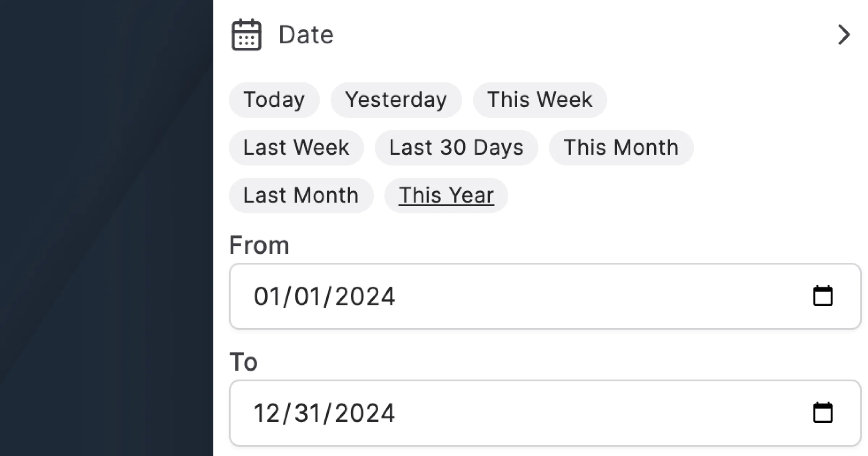Click the Date section header text
The width and height of the screenshot is (868, 456).
tap(307, 34)
